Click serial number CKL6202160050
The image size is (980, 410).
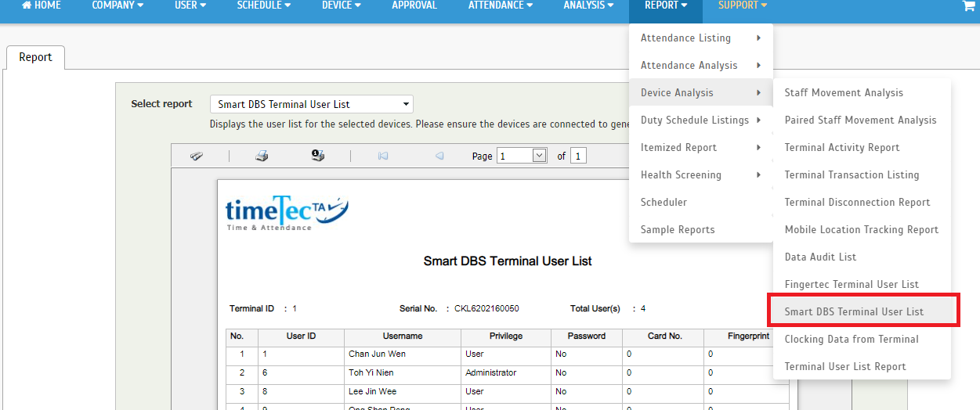pos(486,309)
